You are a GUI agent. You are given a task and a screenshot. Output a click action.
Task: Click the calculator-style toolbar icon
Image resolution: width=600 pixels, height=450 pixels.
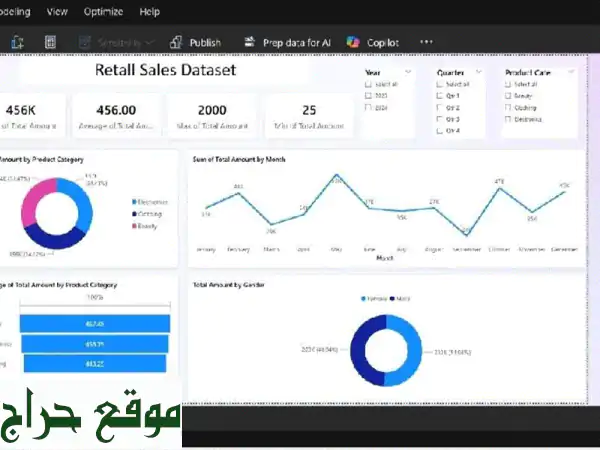point(50,42)
